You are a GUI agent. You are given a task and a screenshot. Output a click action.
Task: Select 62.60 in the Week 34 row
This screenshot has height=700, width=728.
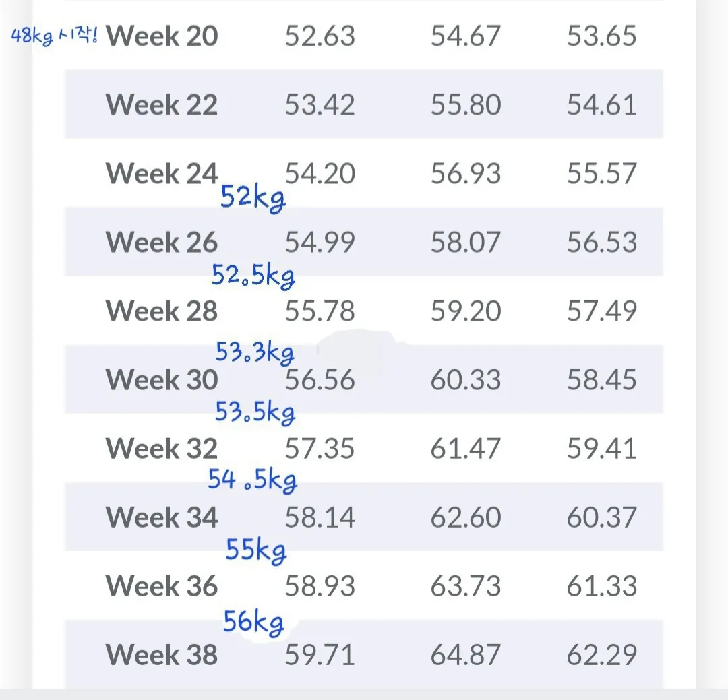click(x=466, y=517)
